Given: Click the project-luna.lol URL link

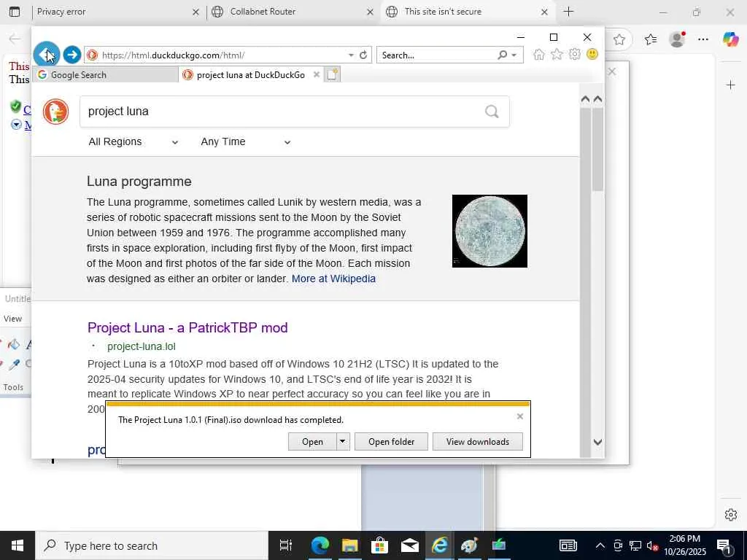Looking at the screenshot, I should coord(142,346).
